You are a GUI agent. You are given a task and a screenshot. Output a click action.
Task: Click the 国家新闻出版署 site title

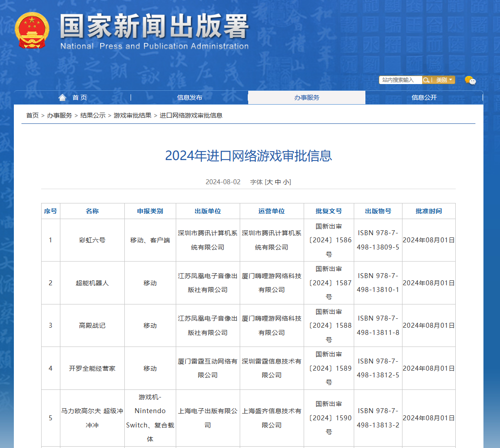[154, 26]
